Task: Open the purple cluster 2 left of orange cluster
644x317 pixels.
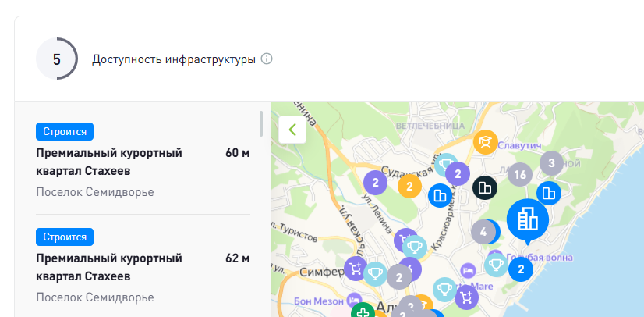Action: pyautogui.click(x=375, y=183)
